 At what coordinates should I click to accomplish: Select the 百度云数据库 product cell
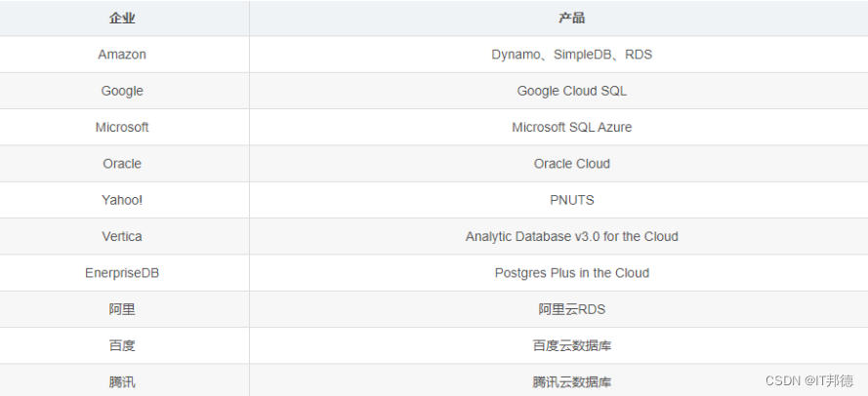point(571,345)
